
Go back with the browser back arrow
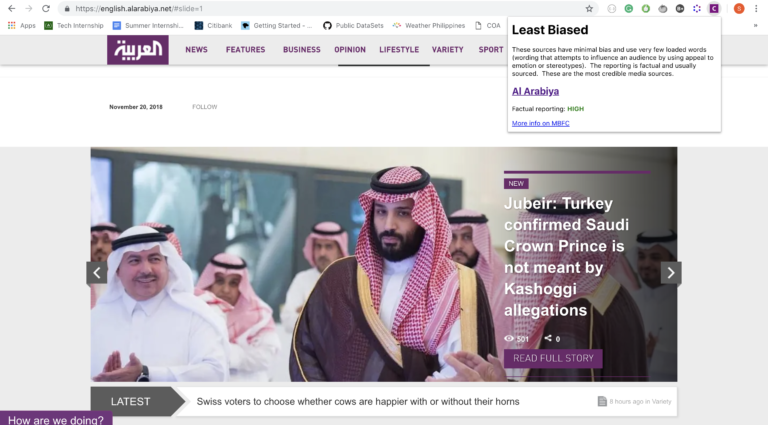click(x=12, y=8)
